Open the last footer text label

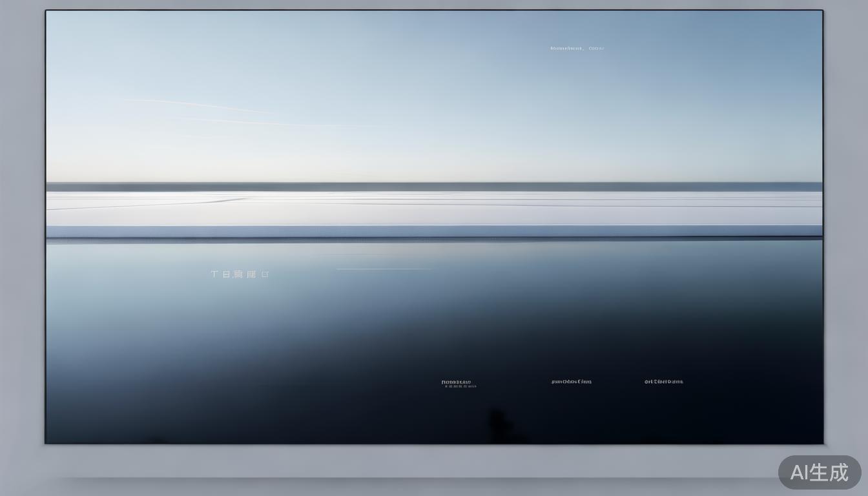coord(663,382)
